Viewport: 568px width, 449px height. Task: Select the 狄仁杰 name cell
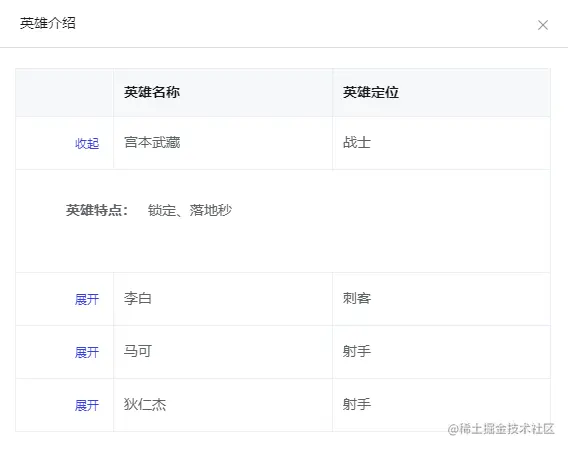coord(223,405)
